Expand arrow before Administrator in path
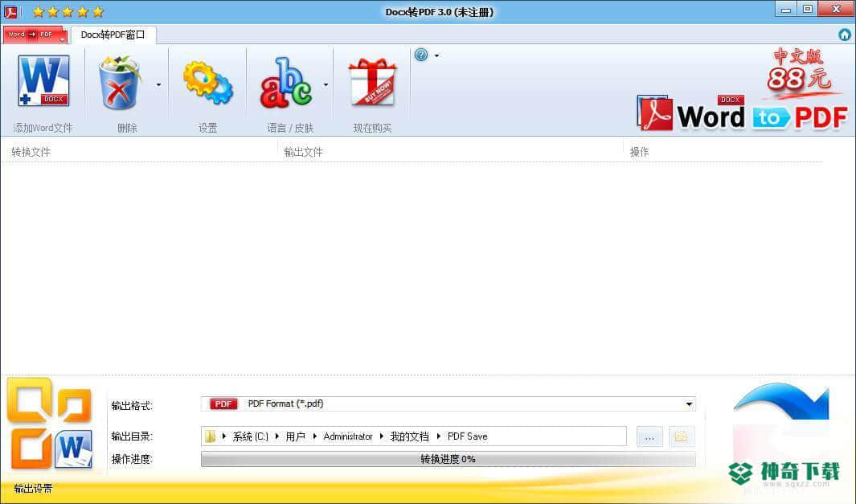856x504 pixels. point(315,436)
